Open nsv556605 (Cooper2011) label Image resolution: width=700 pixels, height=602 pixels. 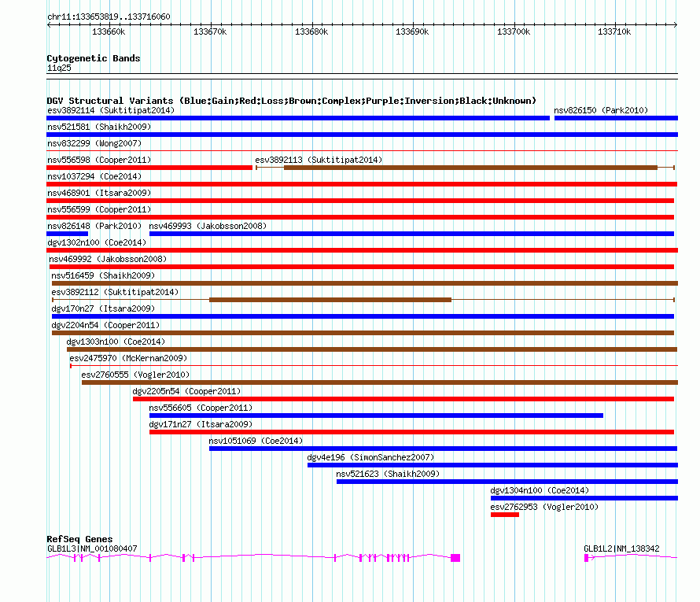201,408
